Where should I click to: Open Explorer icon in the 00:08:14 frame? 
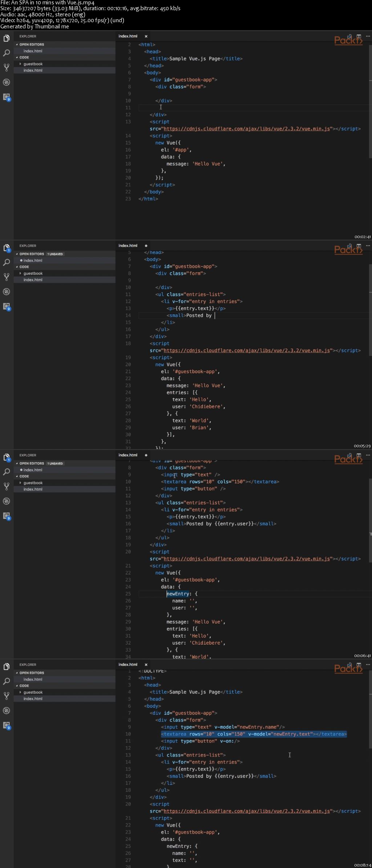7,667
